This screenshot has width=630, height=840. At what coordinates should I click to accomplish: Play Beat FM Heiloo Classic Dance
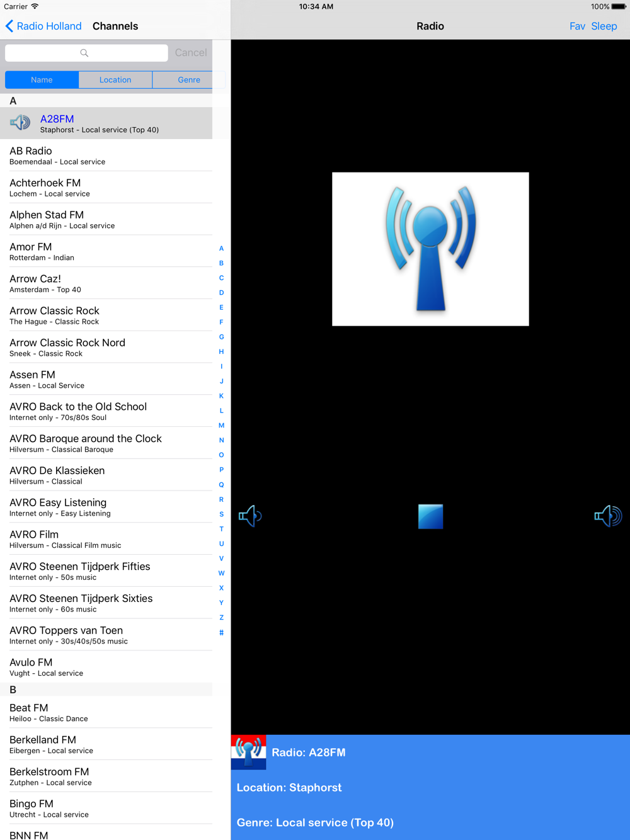[x=106, y=712]
